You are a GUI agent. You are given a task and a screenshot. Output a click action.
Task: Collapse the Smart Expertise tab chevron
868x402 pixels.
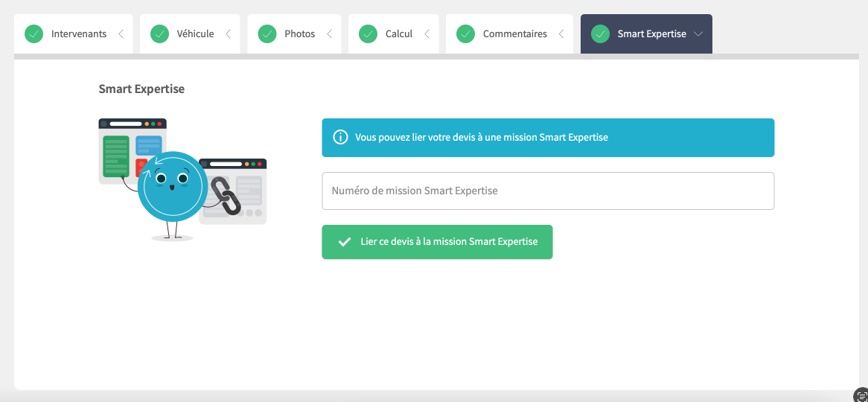pyautogui.click(x=698, y=34)
